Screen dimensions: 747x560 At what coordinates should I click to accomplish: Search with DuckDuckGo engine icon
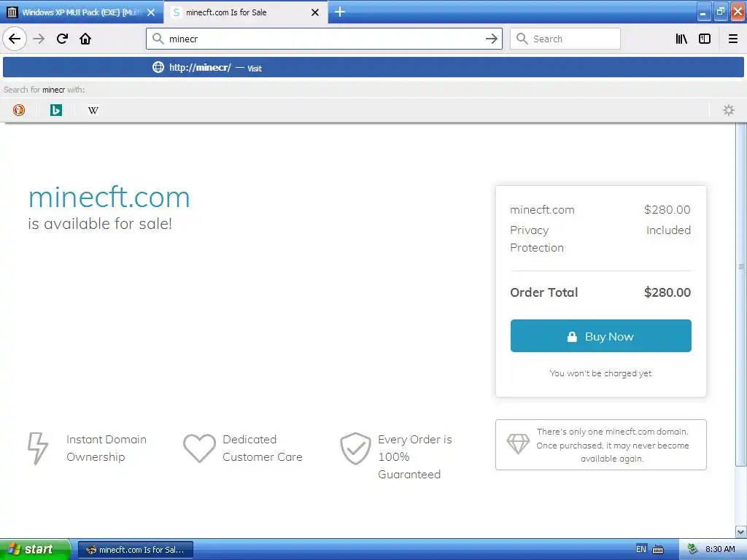click(x=18, y=110)
